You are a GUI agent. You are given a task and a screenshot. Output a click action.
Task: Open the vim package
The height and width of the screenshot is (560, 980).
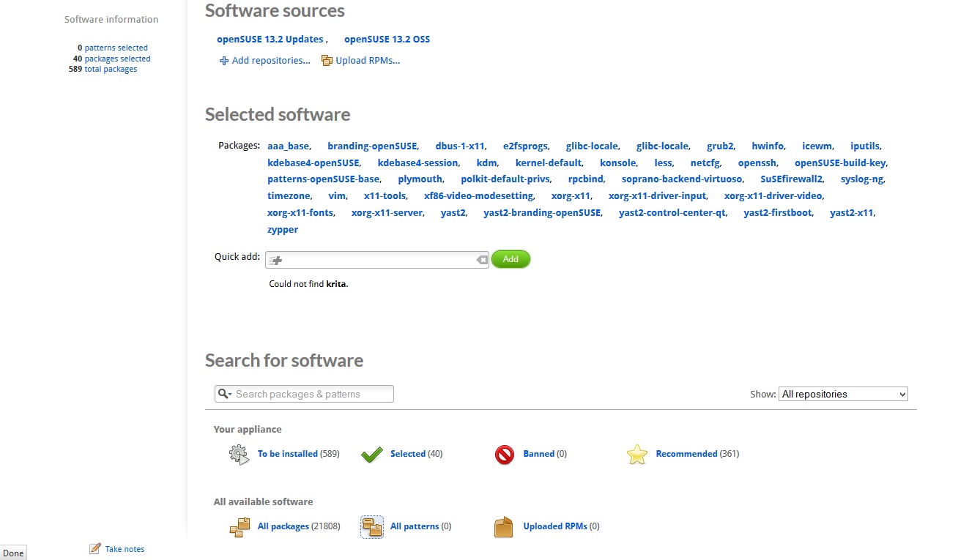click(x=337, y=196)
